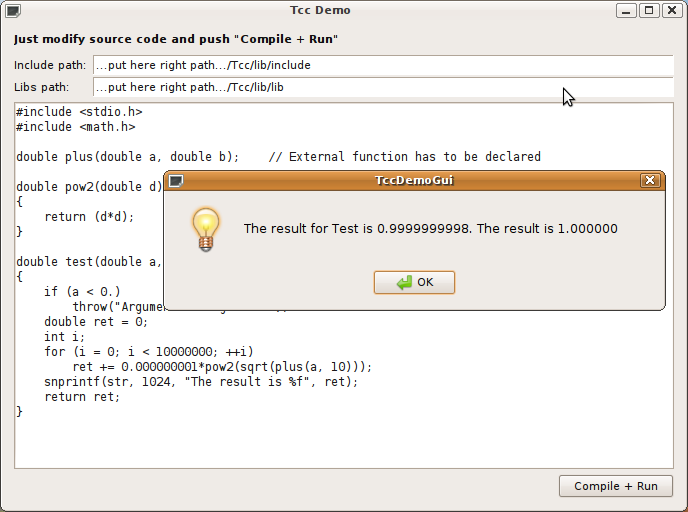Open the Tcc Demo window menu icon
The width and height of the screenshot is (688, 512).
pyautogui.click(x=12, y=11)
